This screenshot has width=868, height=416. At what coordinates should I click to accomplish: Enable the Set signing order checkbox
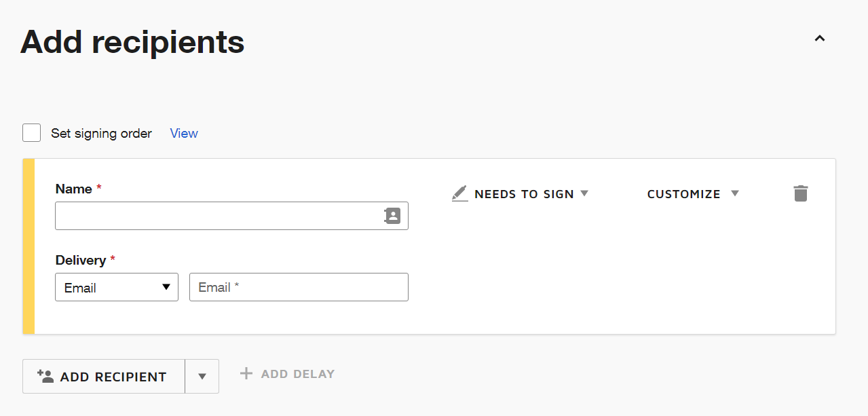tap(31, 132)
